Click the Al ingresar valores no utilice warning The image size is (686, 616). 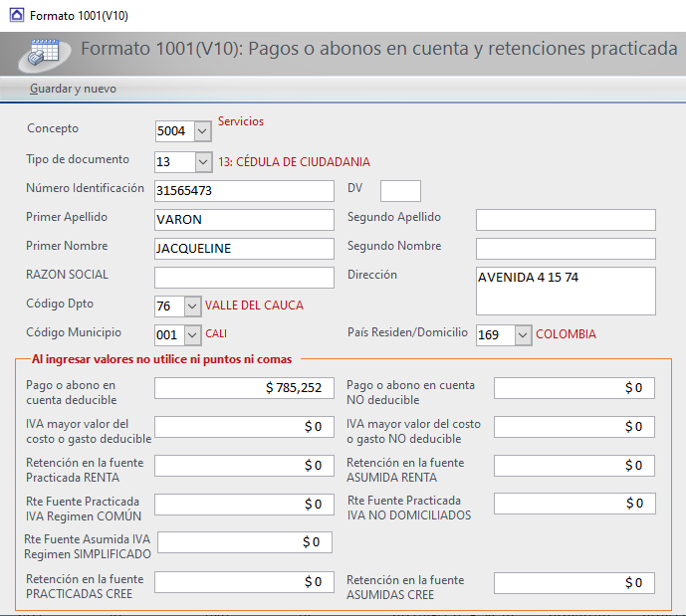pos(162,359)
